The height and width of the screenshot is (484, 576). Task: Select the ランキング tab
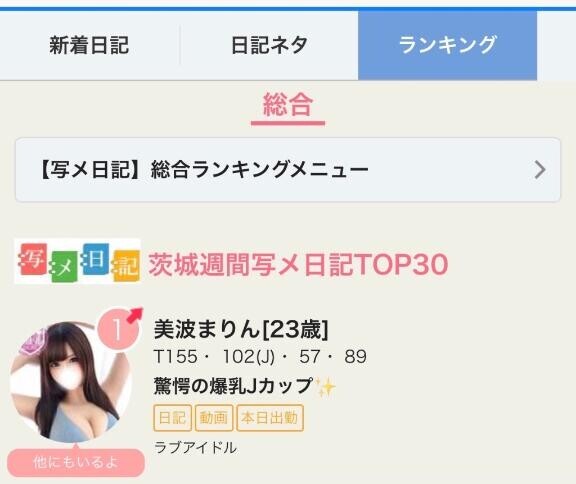447,46
